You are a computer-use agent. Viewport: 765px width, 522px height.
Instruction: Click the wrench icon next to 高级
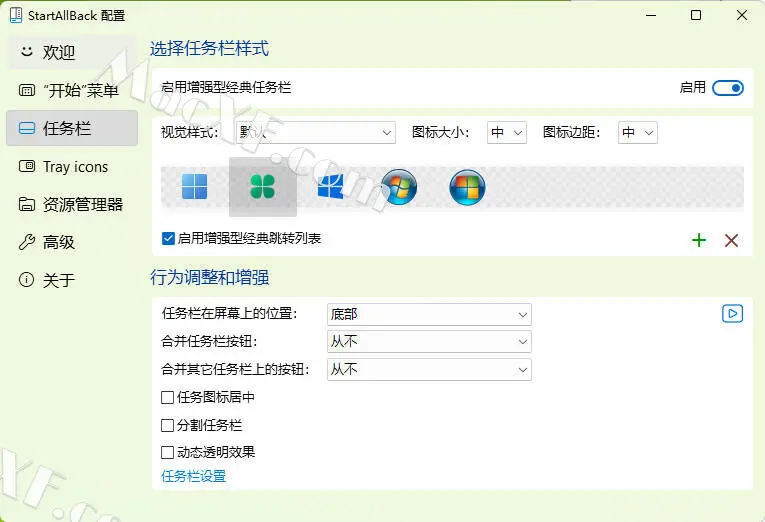pyautogui.click(x=27, y=242)
